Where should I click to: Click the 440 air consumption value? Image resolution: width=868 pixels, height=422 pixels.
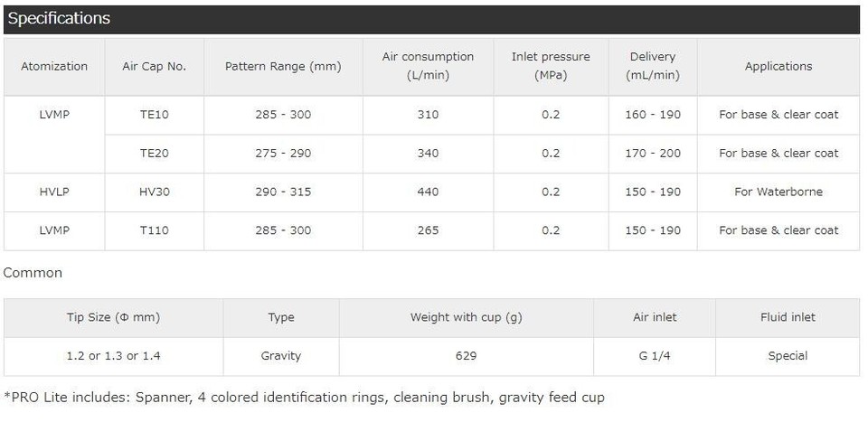[428, 192]
